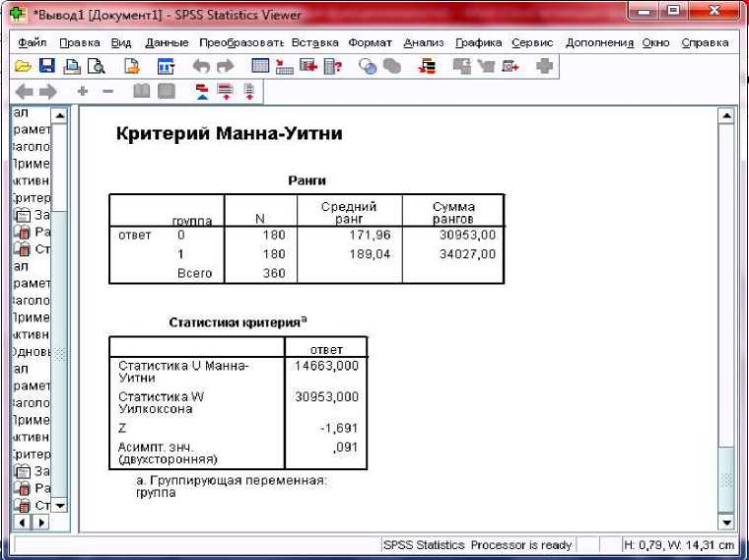Viewport: 749px width, 560px height.
Task: Open the Окно menu
Action: click(x=655, y=42)
